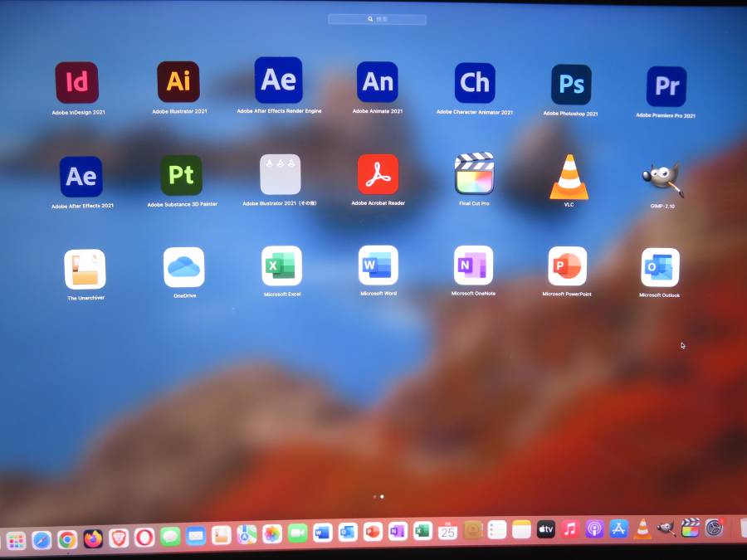Focus the Launchpad search field
Viewport: 747px width, 560px height.
[x=377, y=19]
